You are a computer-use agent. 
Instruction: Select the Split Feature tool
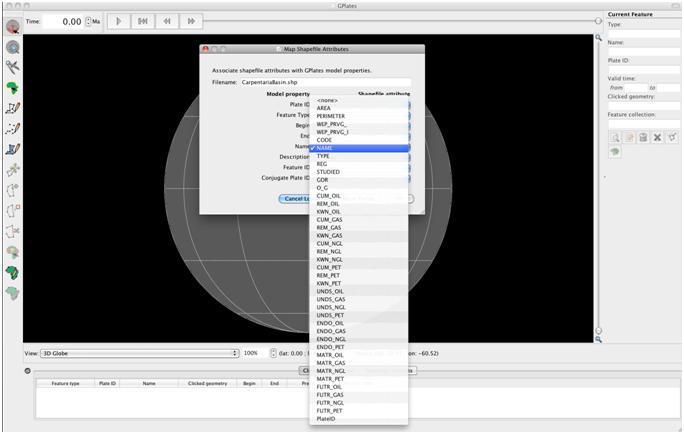coord(13,231)
